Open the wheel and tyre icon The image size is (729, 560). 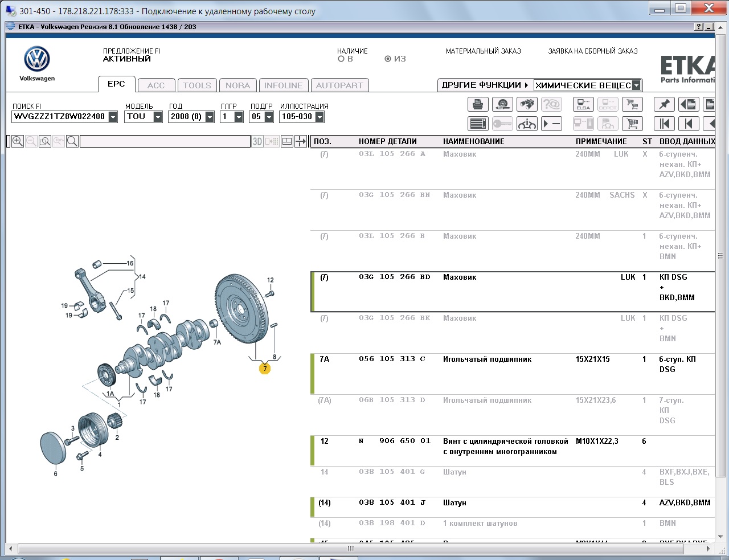pos(502,105)
